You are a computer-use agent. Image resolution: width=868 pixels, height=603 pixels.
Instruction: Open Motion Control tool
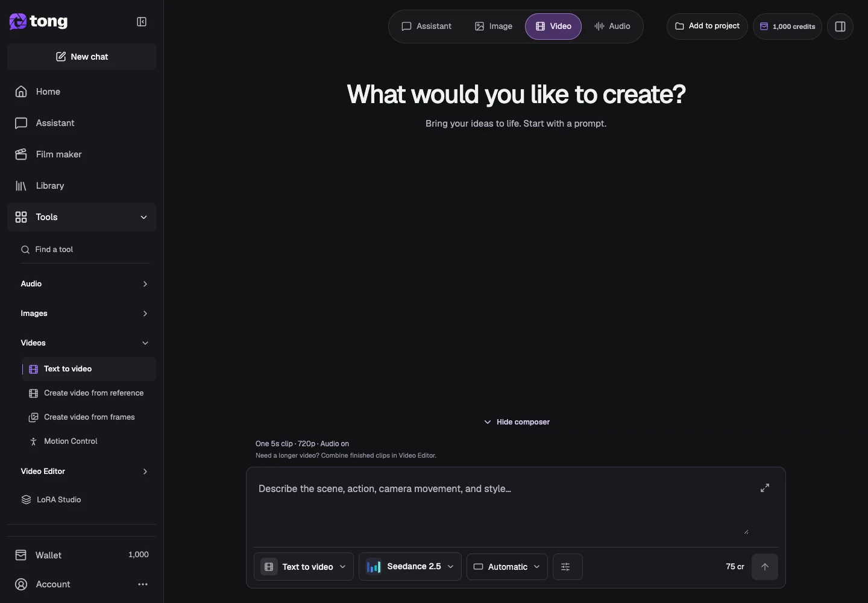(x=89, y=441)
